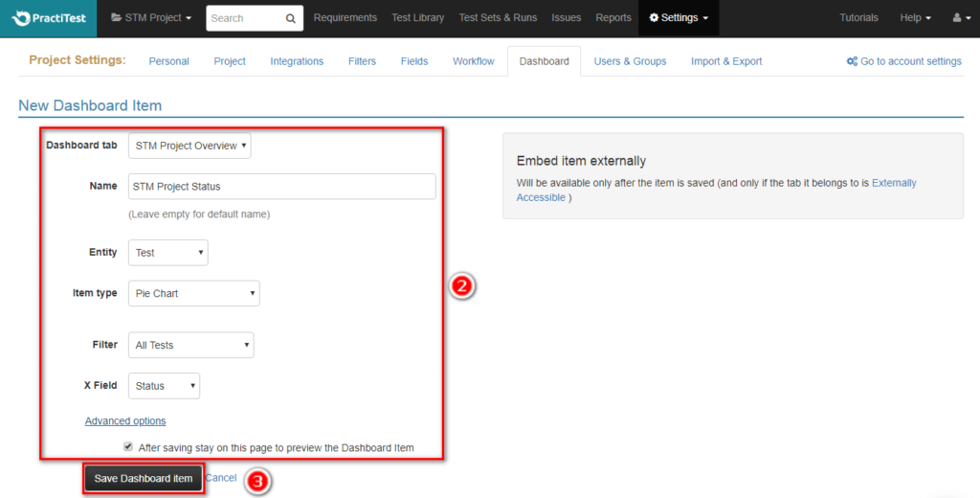Switch to the Project settings tab
This screenshot has width=980, height=498.
(230, 61)
